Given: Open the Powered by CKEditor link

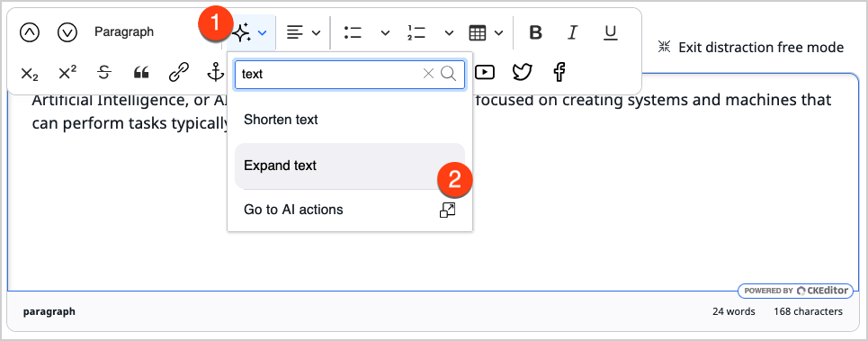Looking at the screenshot, I should pyautogui.click(x=795, y=291).
